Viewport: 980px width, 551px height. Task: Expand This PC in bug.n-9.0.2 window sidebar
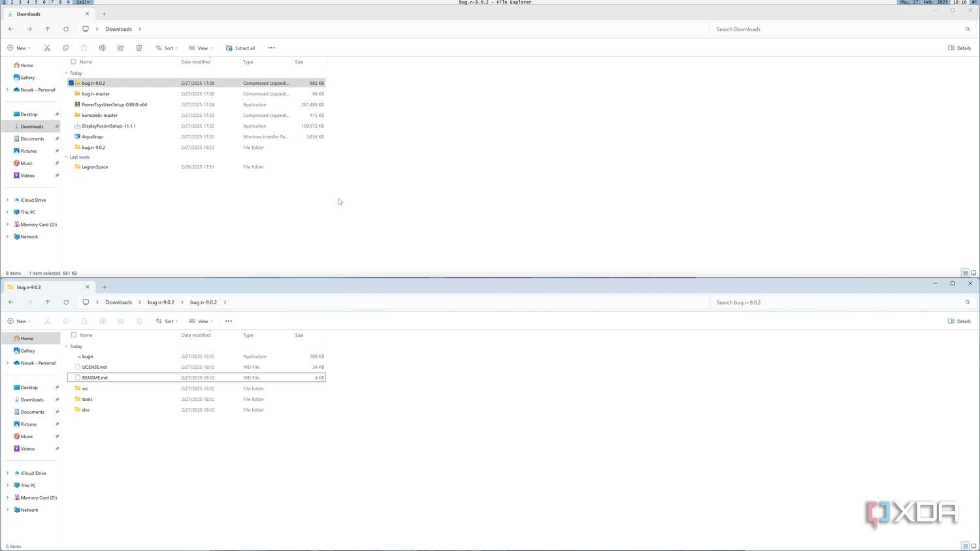coord(7,485)
